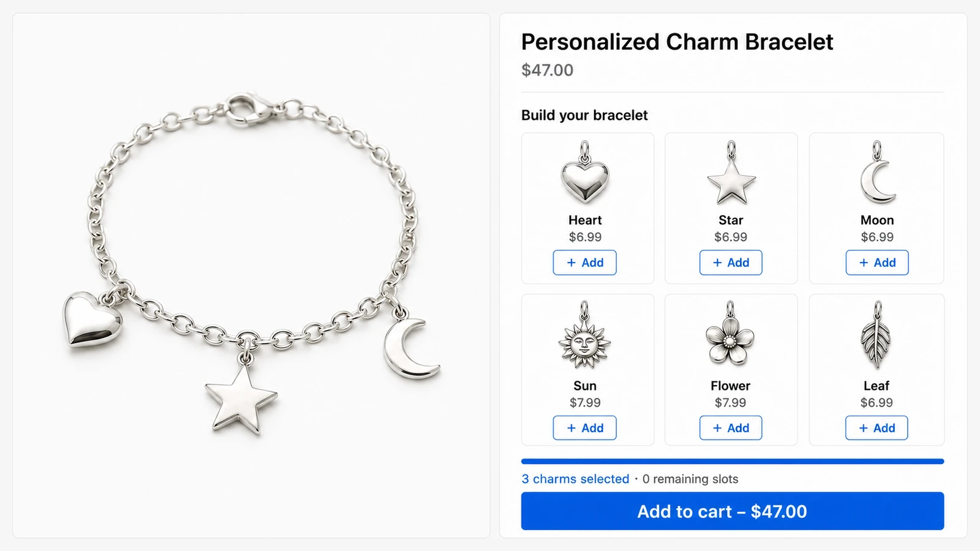Screen dimensions: 980x551
Task: Add the Leaf charm
Action: point(876,428)
